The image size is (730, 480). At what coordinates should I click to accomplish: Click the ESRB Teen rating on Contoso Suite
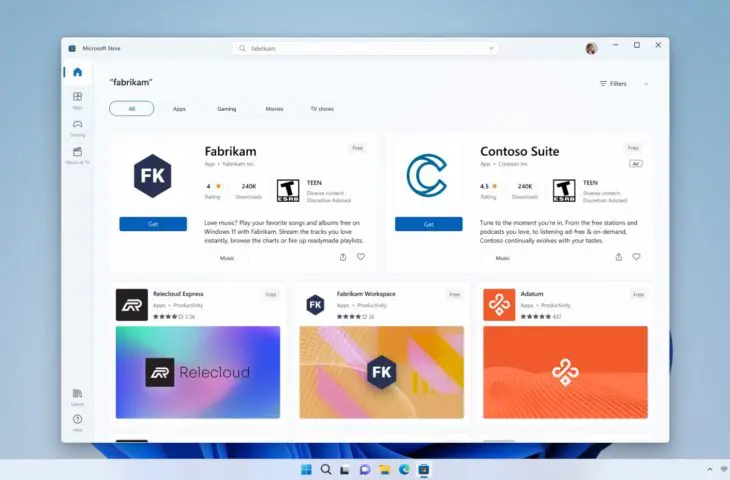564,191
